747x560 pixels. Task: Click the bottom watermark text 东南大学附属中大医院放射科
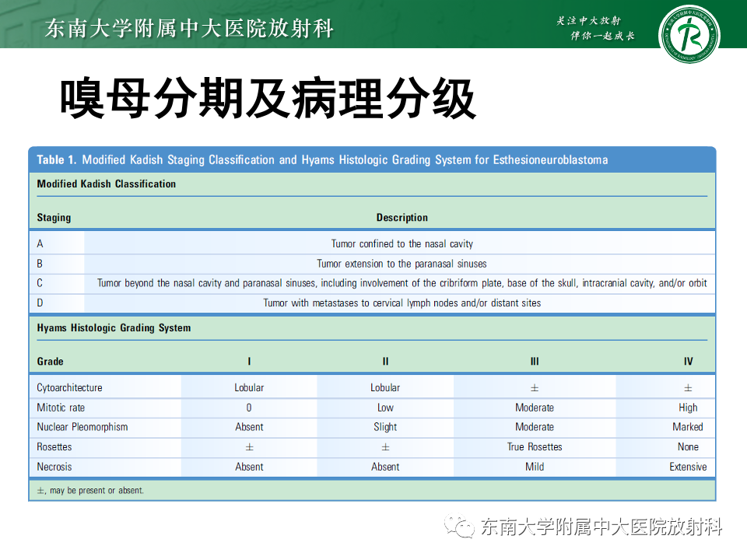(601, 527)
